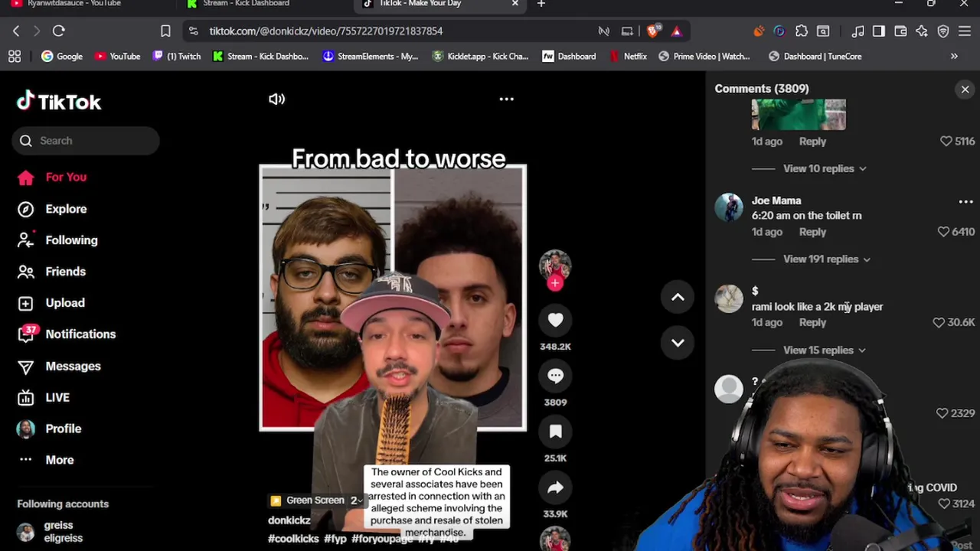Go to previous video with up arrow
This screenshot has width=980, height=551.
(678, 297)
